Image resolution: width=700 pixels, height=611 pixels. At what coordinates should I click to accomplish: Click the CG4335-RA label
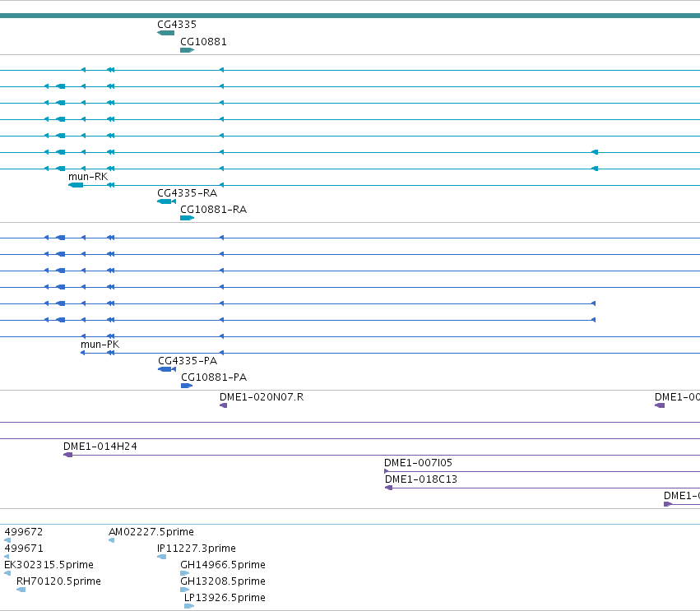(187, 193)
